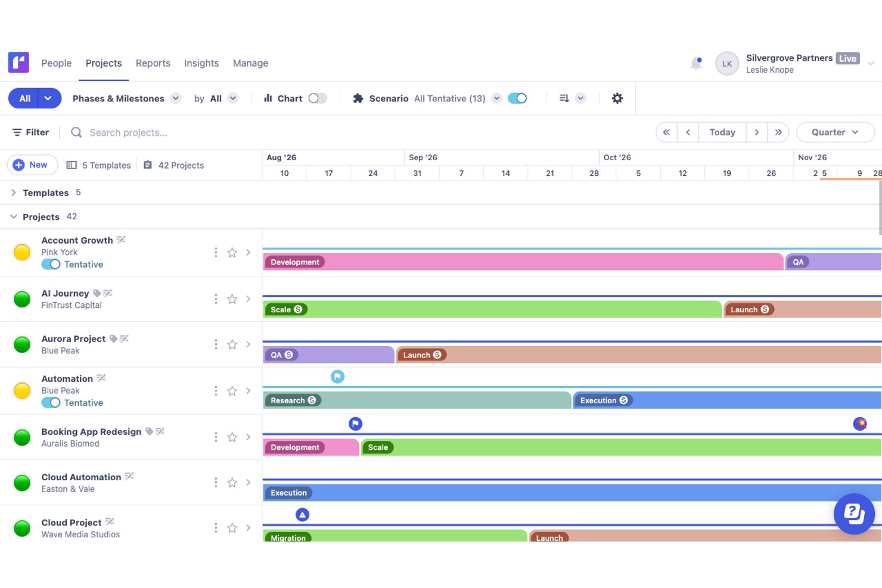The height and width of the screenshot is (588, 882).
Task: Jump back with double-left arrow
Action: (666, 132)
